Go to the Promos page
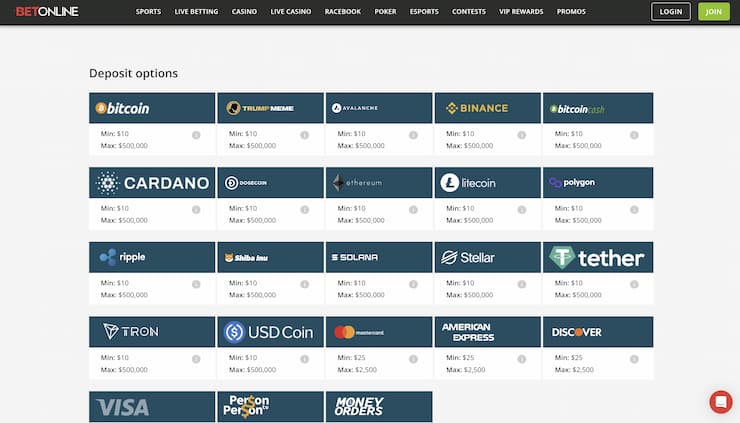 coord(571,11)
